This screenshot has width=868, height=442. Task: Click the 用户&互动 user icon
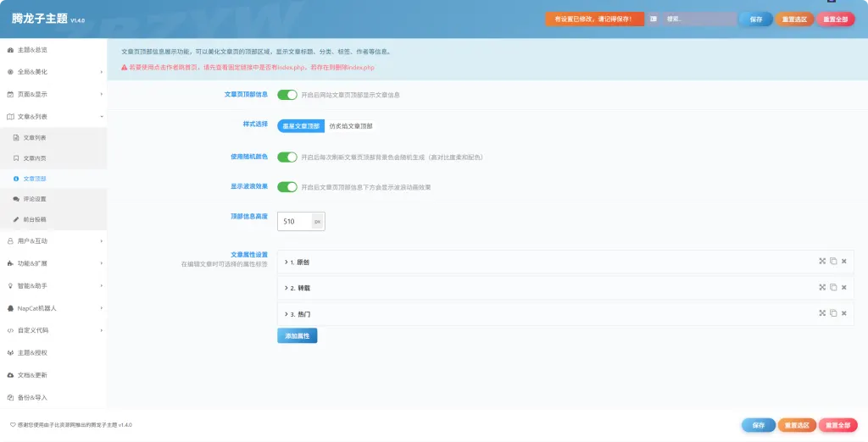[x=10, y=241]
